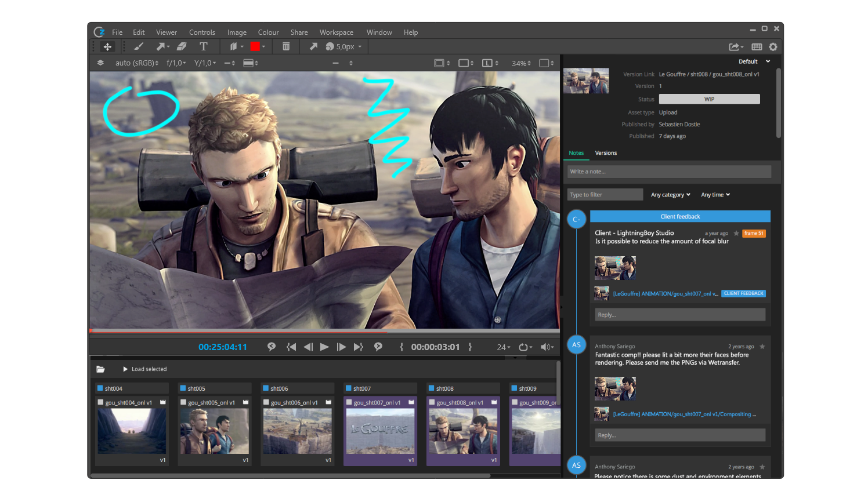Click the trash icon to delete annotations

point(286,46)
